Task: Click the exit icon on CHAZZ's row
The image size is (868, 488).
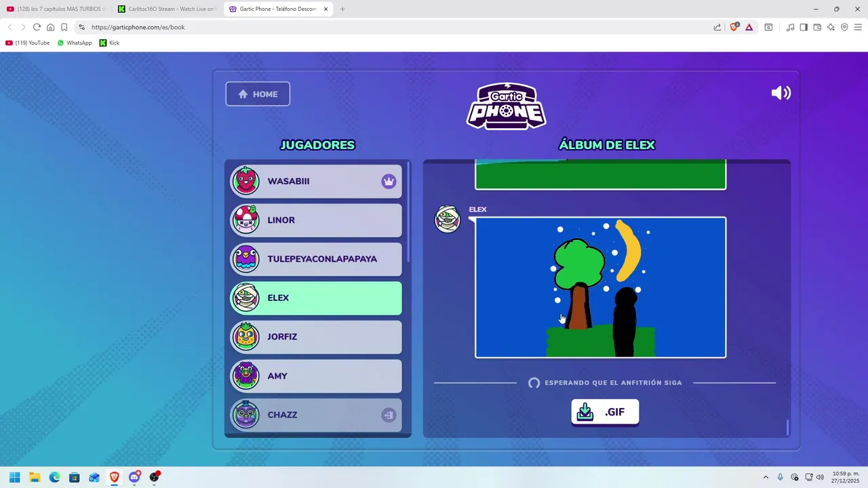Action: 389,415
